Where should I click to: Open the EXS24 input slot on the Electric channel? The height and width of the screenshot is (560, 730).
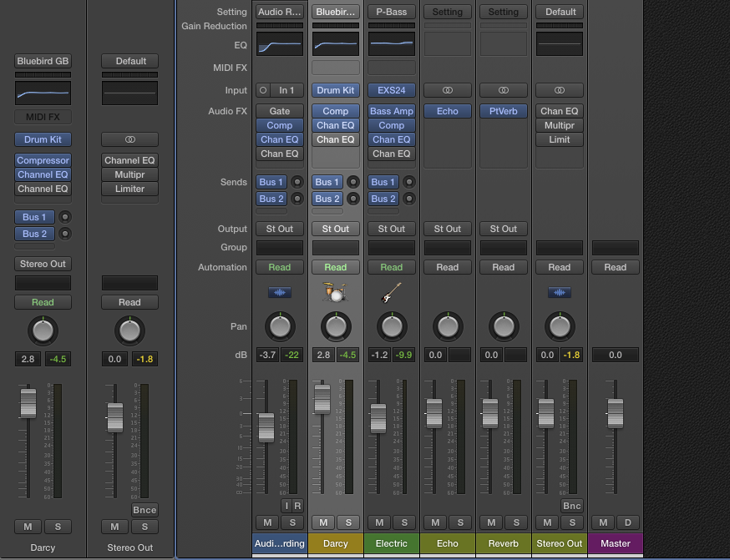(x=391, y=90)
